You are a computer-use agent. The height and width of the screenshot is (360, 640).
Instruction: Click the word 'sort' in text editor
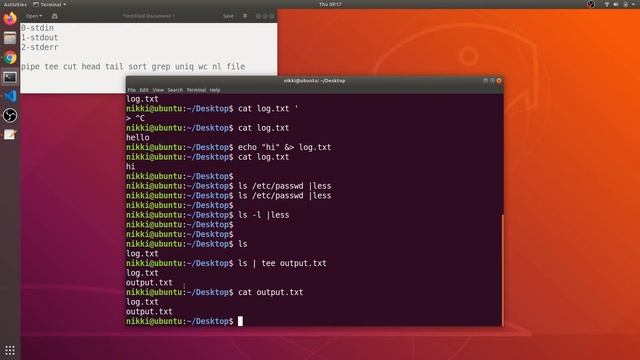click(138, 67)
